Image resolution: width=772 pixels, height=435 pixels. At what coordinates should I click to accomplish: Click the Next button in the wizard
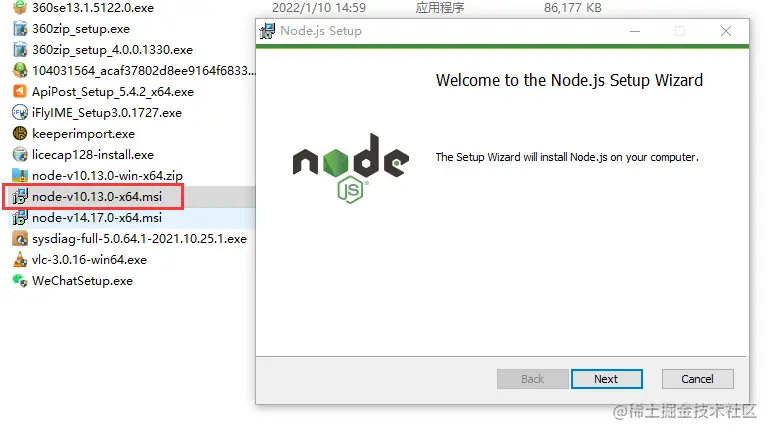point(607,379)
